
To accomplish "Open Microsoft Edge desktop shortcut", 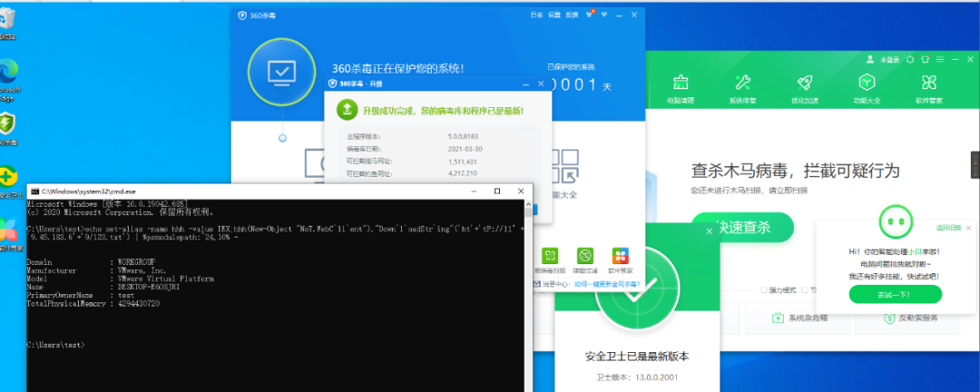I will 8,81.
